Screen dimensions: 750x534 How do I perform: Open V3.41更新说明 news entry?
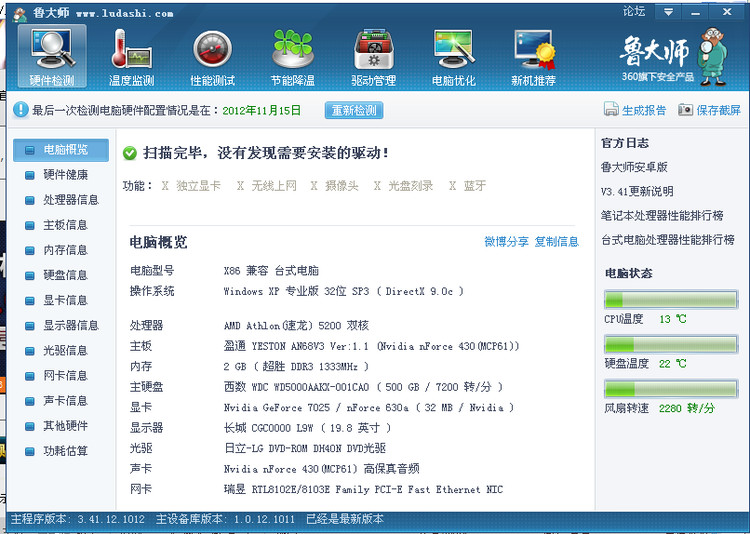[637, 191]
